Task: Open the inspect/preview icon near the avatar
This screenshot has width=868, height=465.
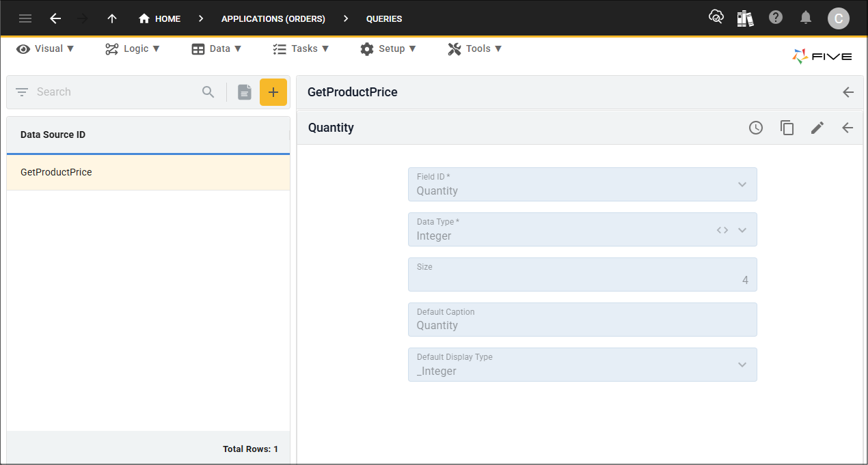Action: [x=716, y=18]
